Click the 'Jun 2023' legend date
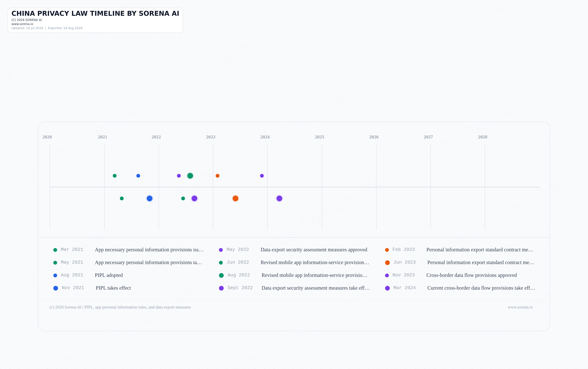The image size is (588, 369). pyautogui.click(x=405, y=262)
